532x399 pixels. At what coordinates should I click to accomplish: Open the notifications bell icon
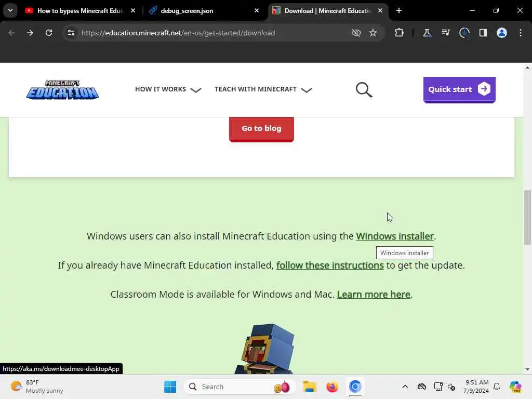pyautogui.click(x=497, y=387)
